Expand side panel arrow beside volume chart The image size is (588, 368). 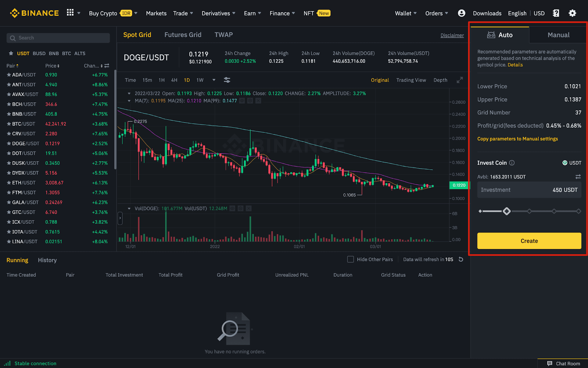pos(120,218)
